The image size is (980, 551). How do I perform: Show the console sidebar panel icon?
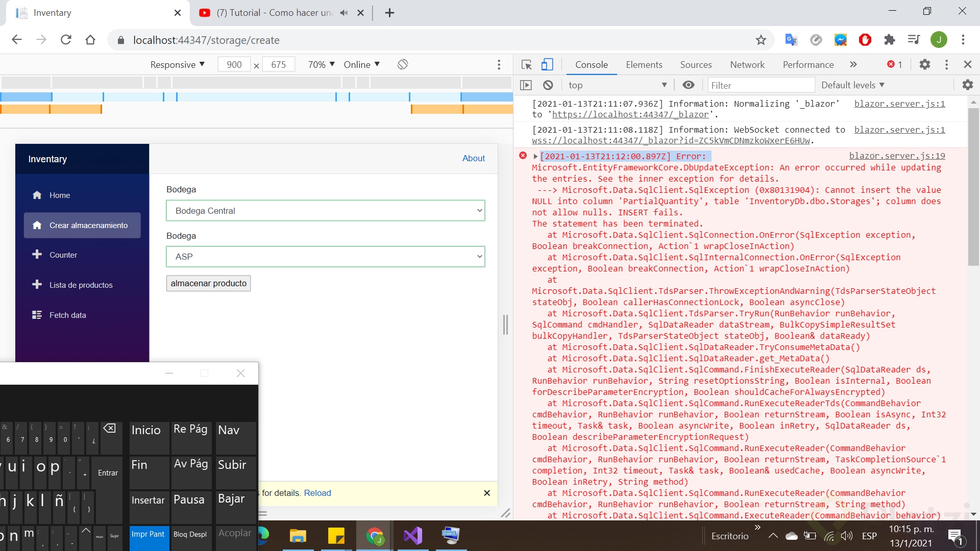[x=526, y=85]
